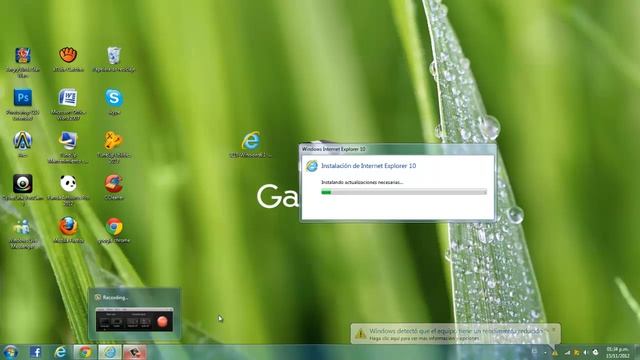Close the performance warning notification balloon
The image size is (640, 360).
[554, 329]
